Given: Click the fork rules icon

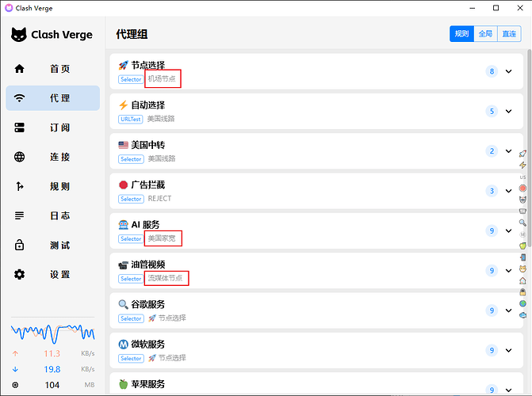Looking at the screenshot, I should coord(19,186).
